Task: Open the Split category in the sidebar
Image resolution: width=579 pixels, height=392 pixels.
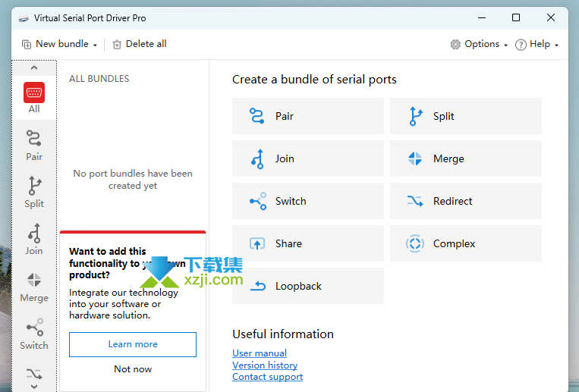Action: (34, 192)
